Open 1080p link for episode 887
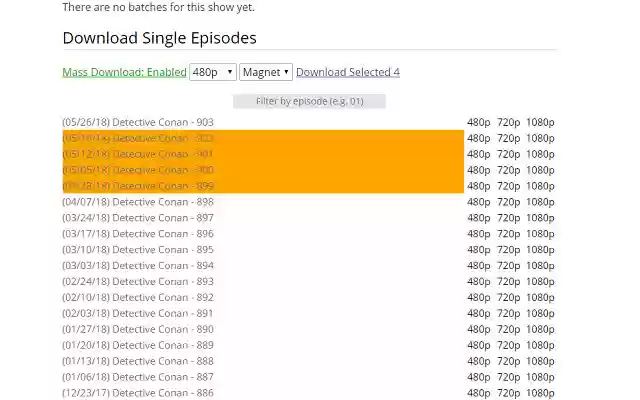 (x=540, y=377)
